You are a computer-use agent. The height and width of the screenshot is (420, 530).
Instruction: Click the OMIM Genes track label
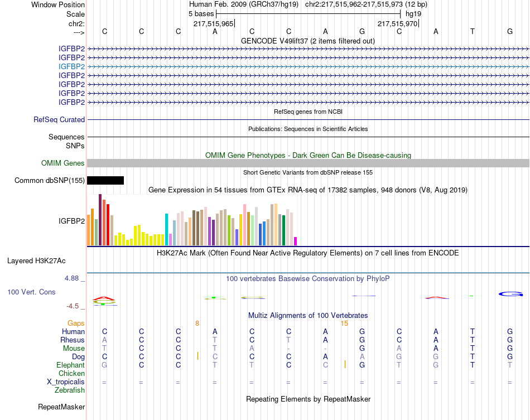[x=63, y=163]
